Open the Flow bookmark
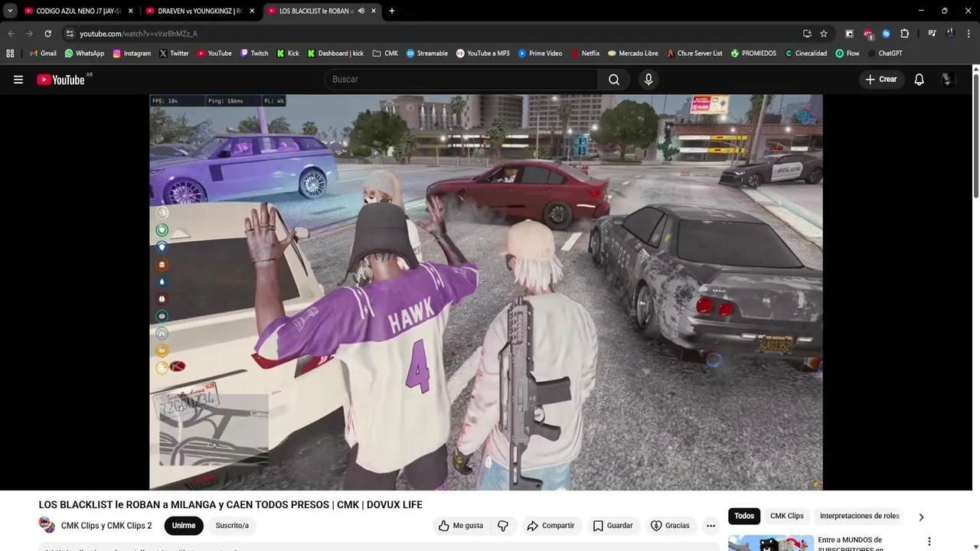980x551 pixels. click(x=847, y=54)
